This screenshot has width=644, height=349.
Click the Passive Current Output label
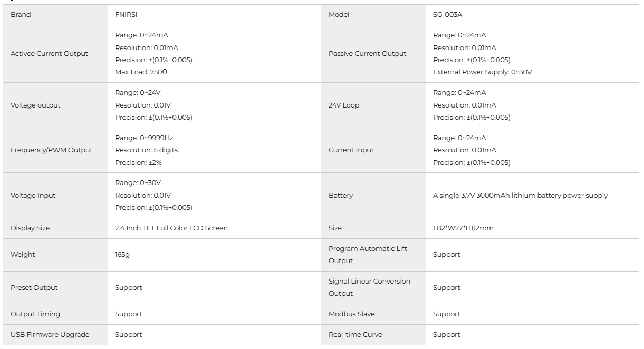[367, 53]
